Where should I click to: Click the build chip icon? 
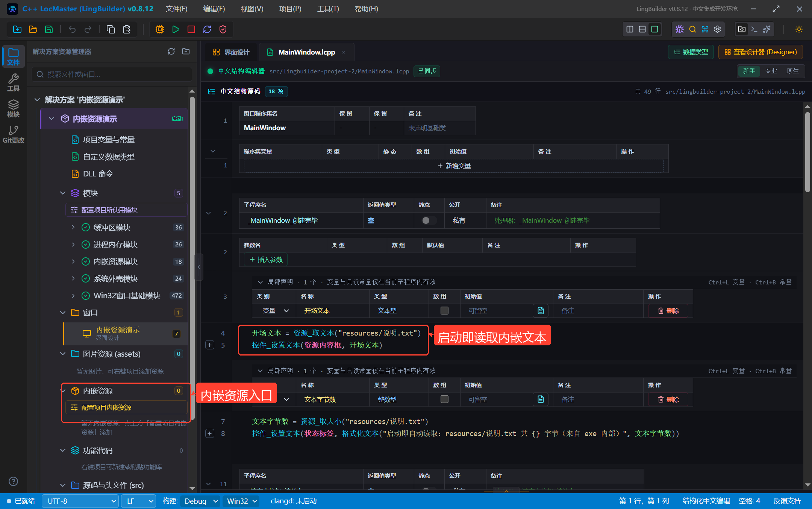160,29
